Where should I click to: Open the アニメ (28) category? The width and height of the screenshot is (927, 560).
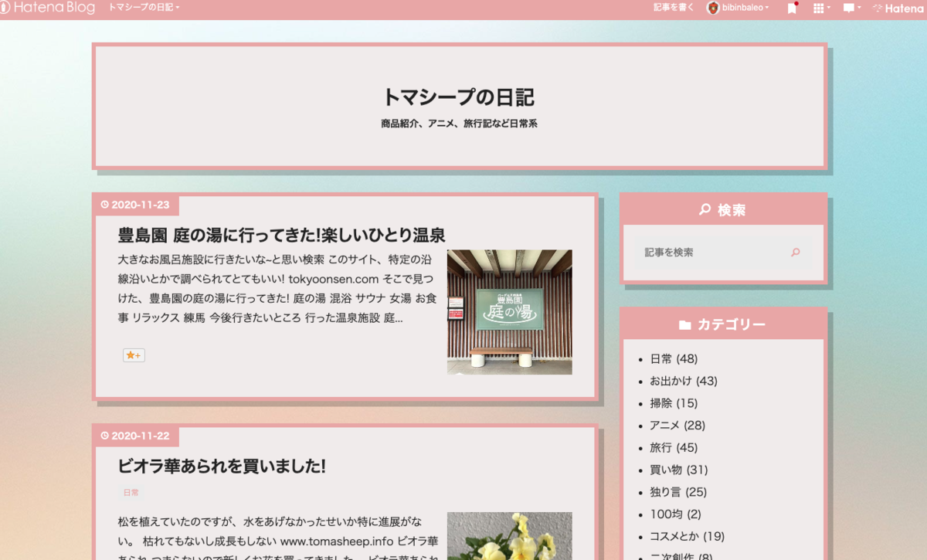coord(677,426)
